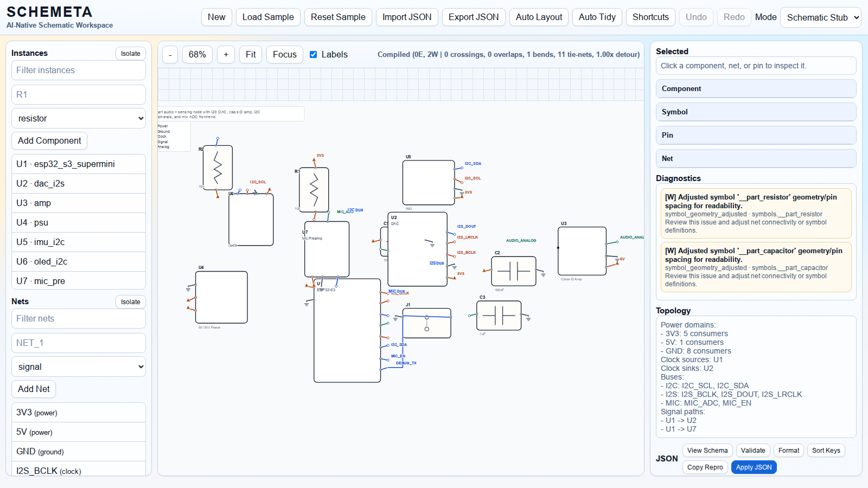This screenshot has height=488, width=868.
Task: Click the R2 resistor symbol on canvas
Action: pos(218,168)
